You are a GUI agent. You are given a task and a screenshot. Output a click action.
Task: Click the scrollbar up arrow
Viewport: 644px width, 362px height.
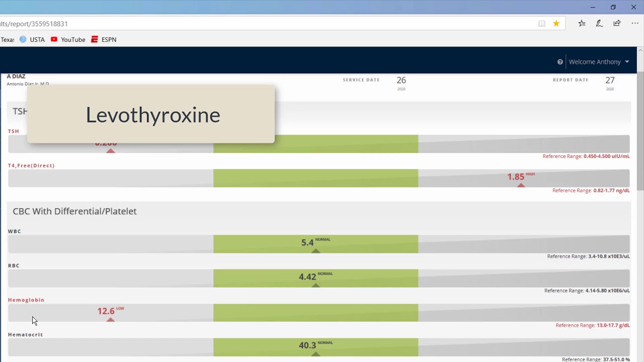[640, 50]
